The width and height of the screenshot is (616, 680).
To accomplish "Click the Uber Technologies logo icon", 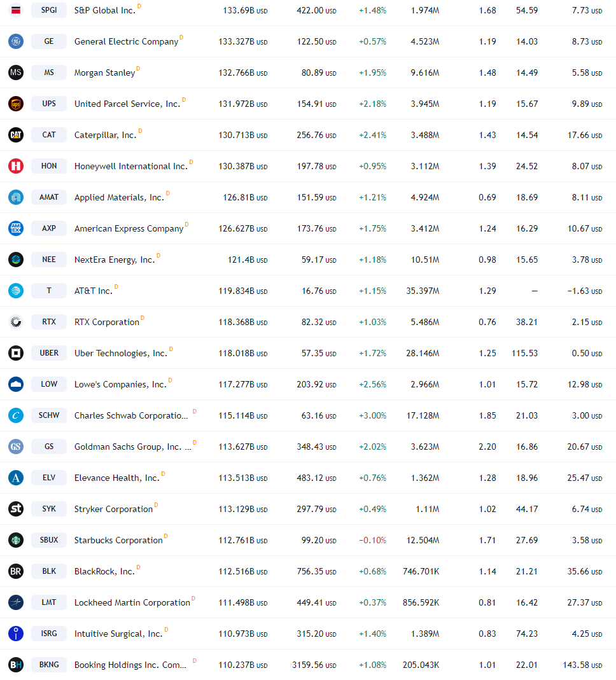I will click(16, 353).
